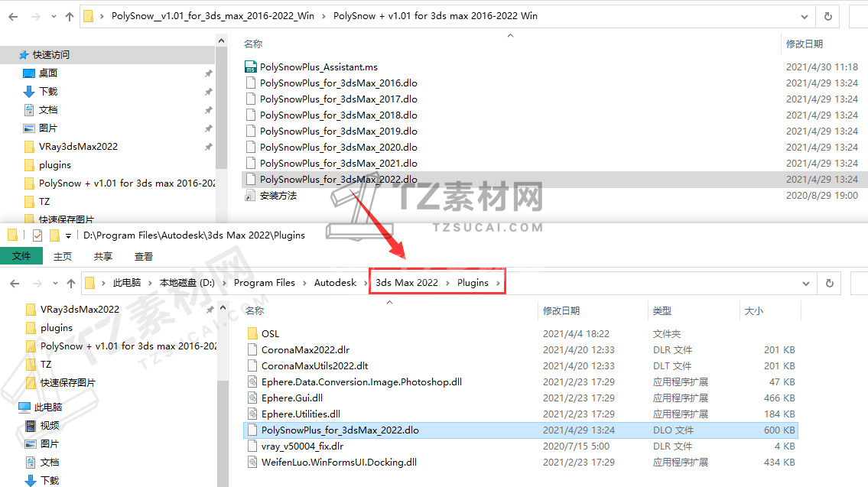
Task: Open plugins folder in top window sidebar
Action: pos(55,165)
